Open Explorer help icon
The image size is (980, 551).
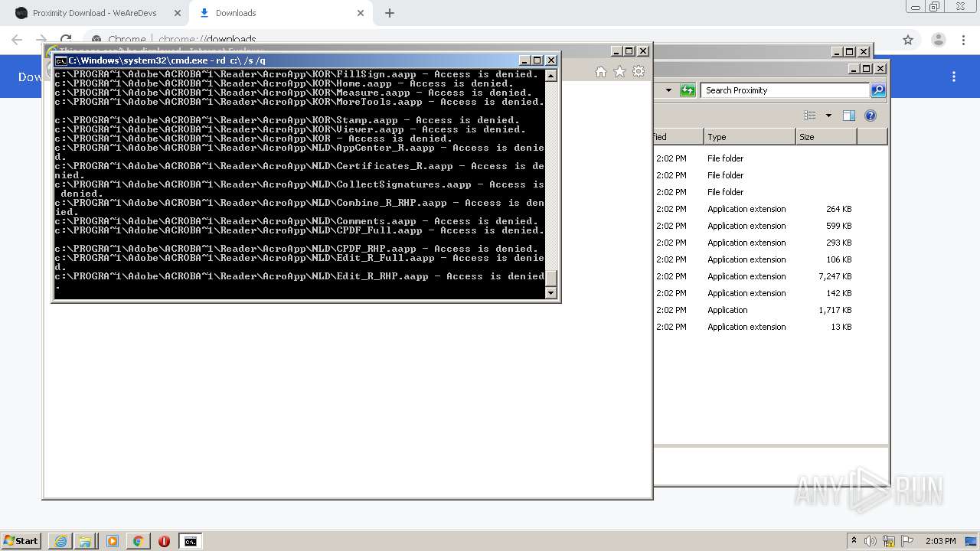871,116
